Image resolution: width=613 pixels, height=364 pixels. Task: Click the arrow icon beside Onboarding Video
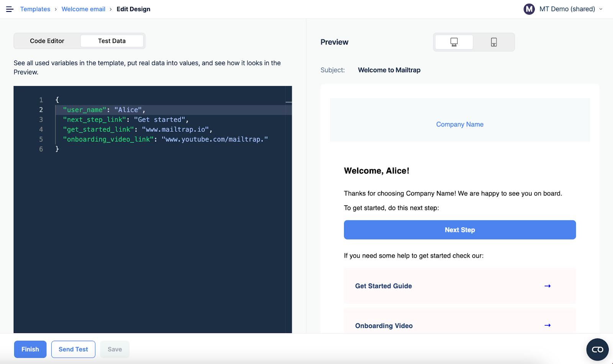(547, 325)
